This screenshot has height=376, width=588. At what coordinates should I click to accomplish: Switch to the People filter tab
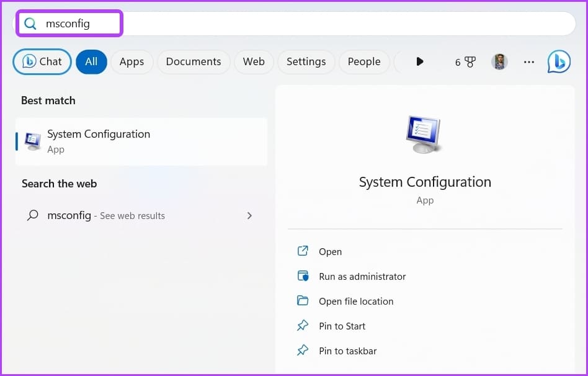click(364, 61)
